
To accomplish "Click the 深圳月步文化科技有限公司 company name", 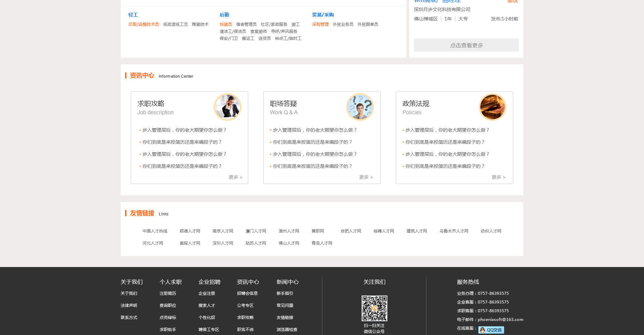I will pyautogui.click(x=442, y=9).
